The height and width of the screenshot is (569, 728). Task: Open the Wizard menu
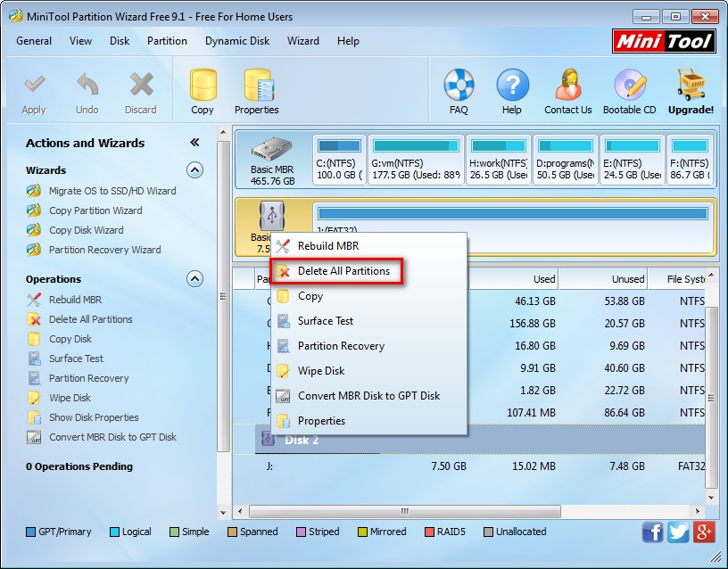coord(302,41)
